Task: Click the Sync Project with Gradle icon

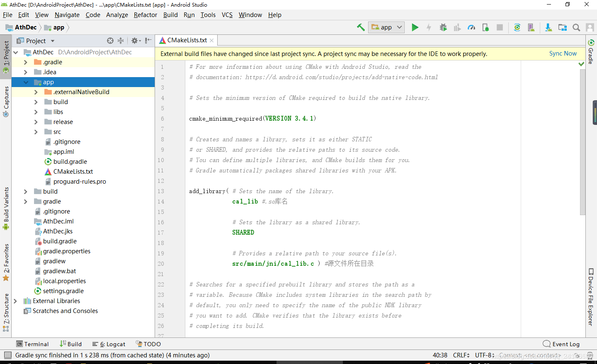Action: 517,27
